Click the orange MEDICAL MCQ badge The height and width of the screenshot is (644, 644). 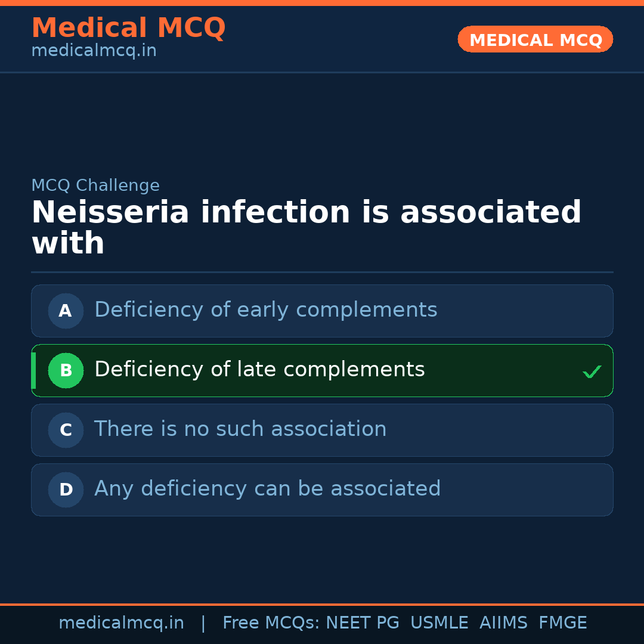click(x=535, y=39)
